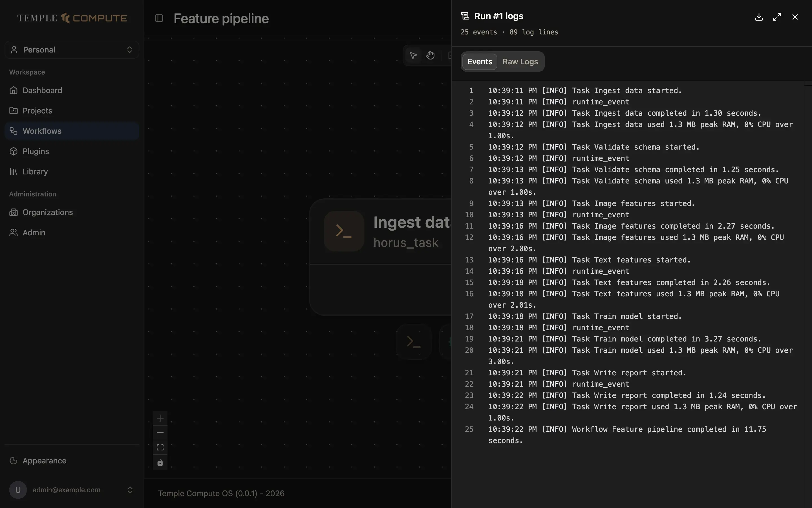This screenshot has height=508, width=812.
Task: Click 'horus_task' label on Ingest node
Action: tap(406, 243)
